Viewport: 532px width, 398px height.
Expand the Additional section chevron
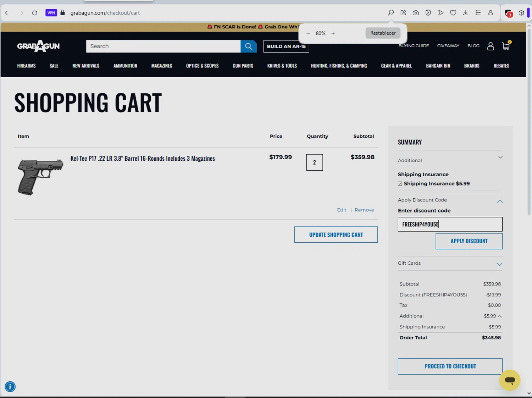click(500, 157)
